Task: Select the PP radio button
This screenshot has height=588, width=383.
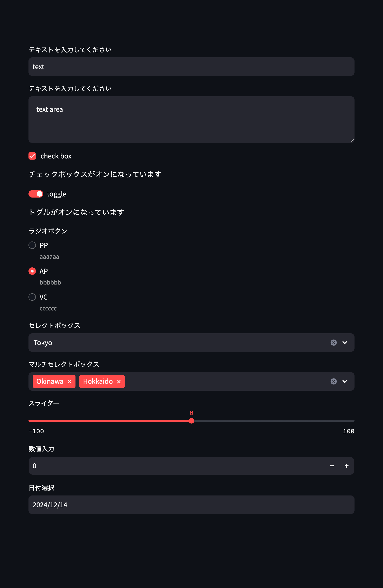Action: 32,245
